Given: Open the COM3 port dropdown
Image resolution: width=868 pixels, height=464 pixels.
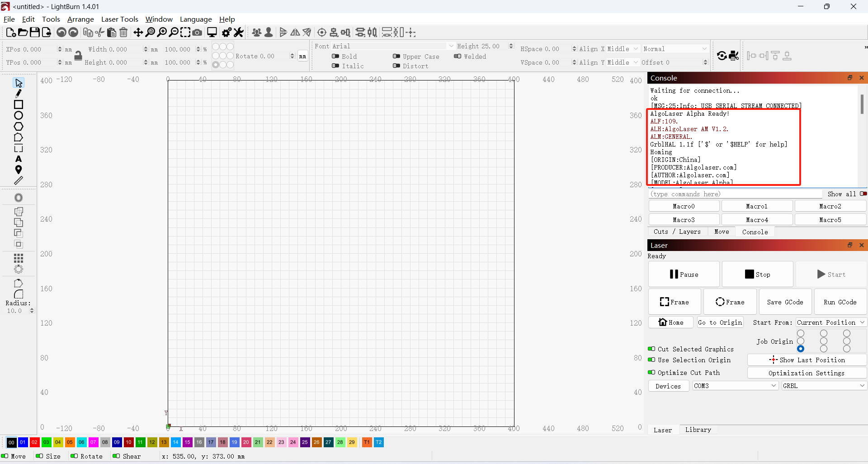Looking at the screenshot, I should pyautogui.click(x=735, y=386).
